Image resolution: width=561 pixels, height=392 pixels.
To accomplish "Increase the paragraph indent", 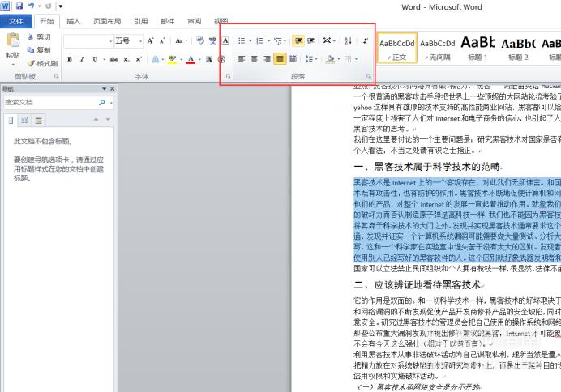I will [x=310, y=40].
